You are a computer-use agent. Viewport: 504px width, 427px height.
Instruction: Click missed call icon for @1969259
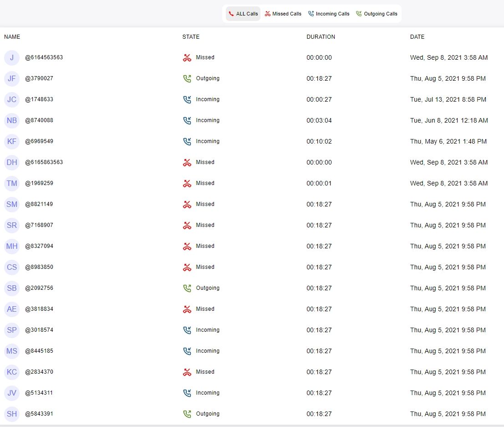click(187, 183)
